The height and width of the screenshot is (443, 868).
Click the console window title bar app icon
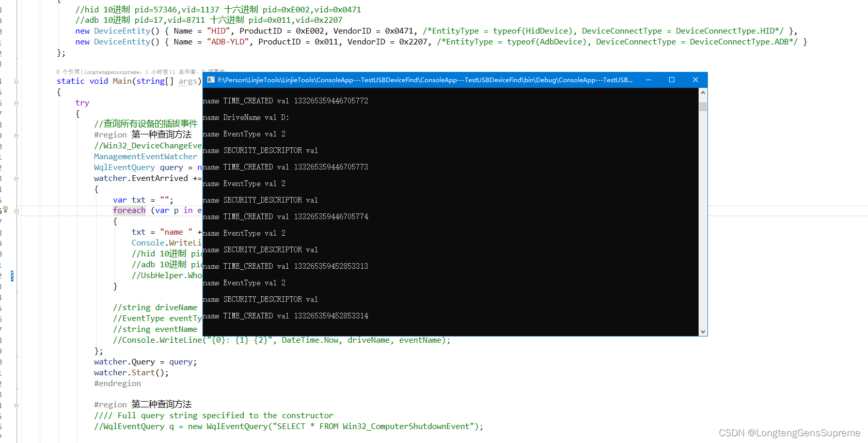(x=211, y=80)
